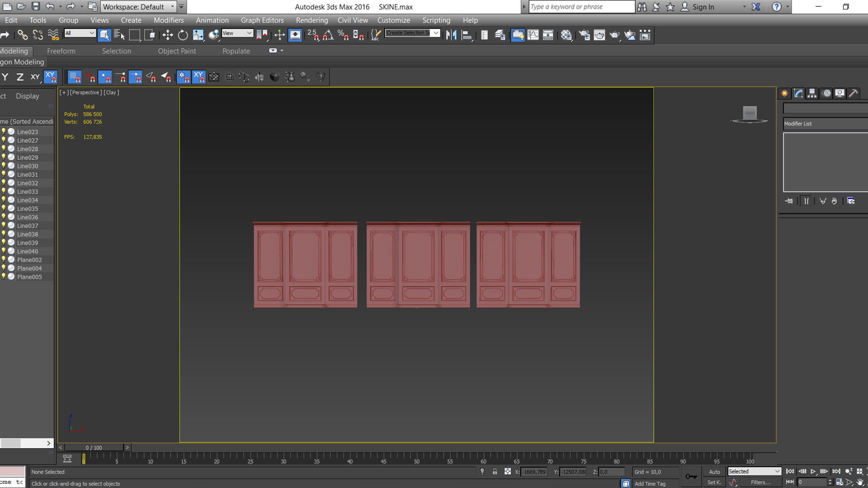Toggle Auto Key mode
868x488 pixels.
pos(714,472)
